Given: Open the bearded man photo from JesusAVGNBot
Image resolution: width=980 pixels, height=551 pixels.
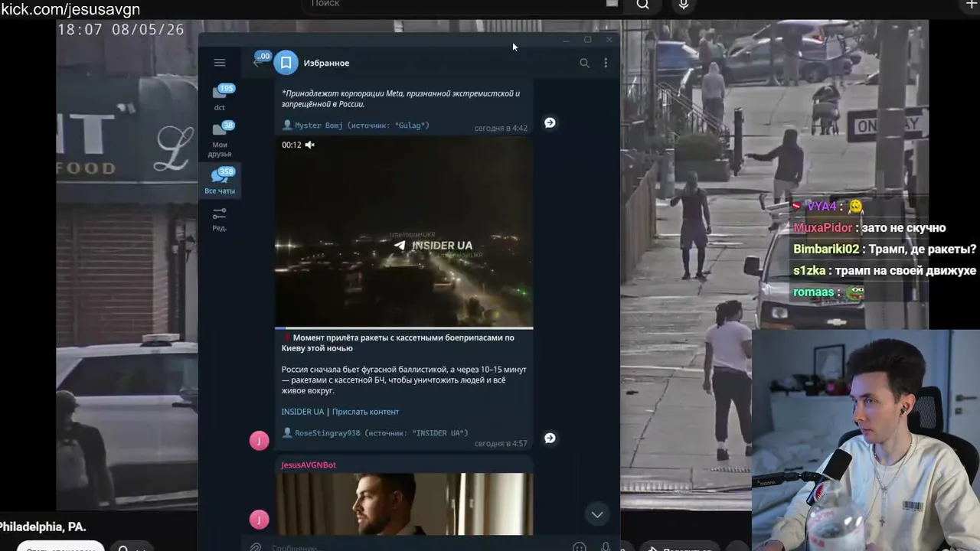Looking at the screenshot, I should click(x=404, y=504).
